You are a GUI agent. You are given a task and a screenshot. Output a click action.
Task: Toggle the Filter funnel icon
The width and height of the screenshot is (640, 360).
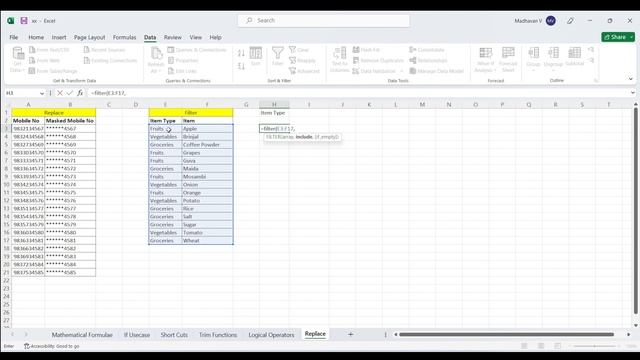278,53
